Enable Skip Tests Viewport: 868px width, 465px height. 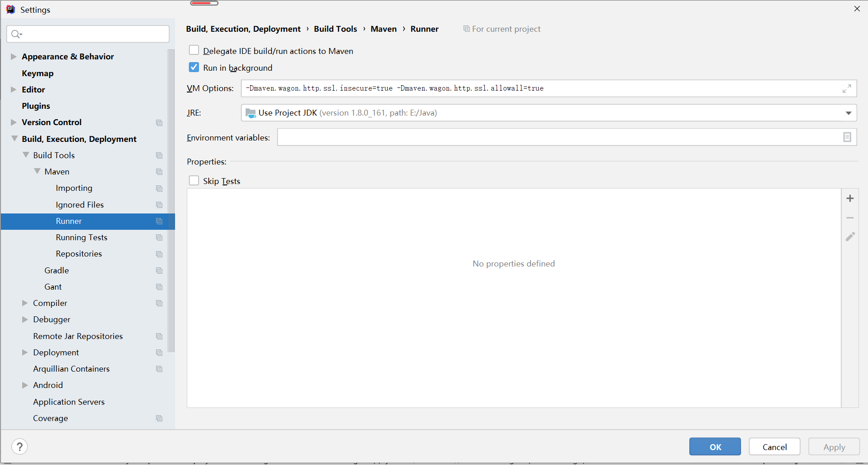pos(194,180)
